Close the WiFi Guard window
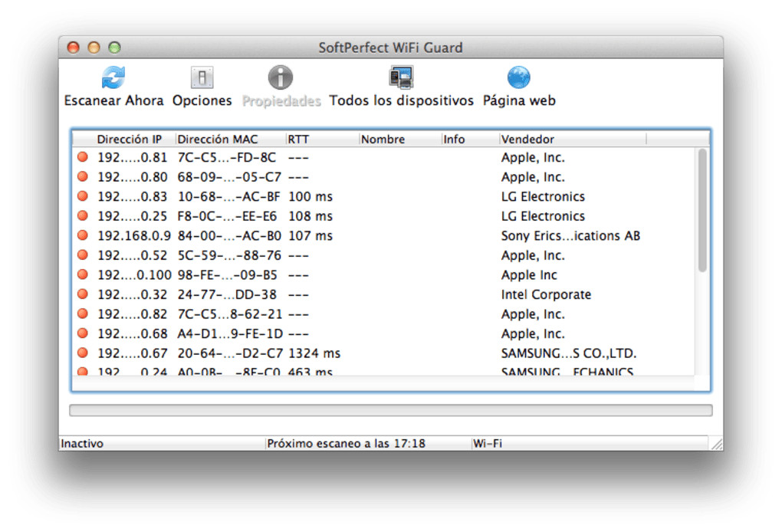782x532 pixels. point(74,48)
